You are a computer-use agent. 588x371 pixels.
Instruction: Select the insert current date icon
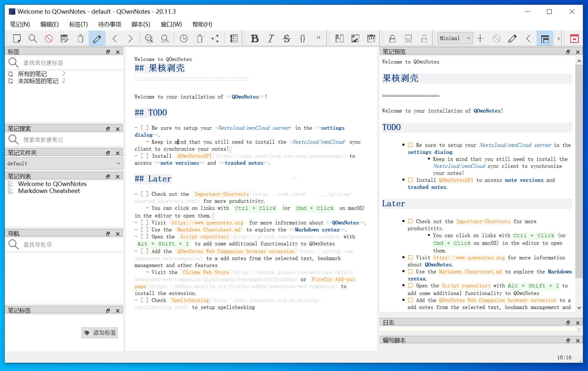(371, 38)
